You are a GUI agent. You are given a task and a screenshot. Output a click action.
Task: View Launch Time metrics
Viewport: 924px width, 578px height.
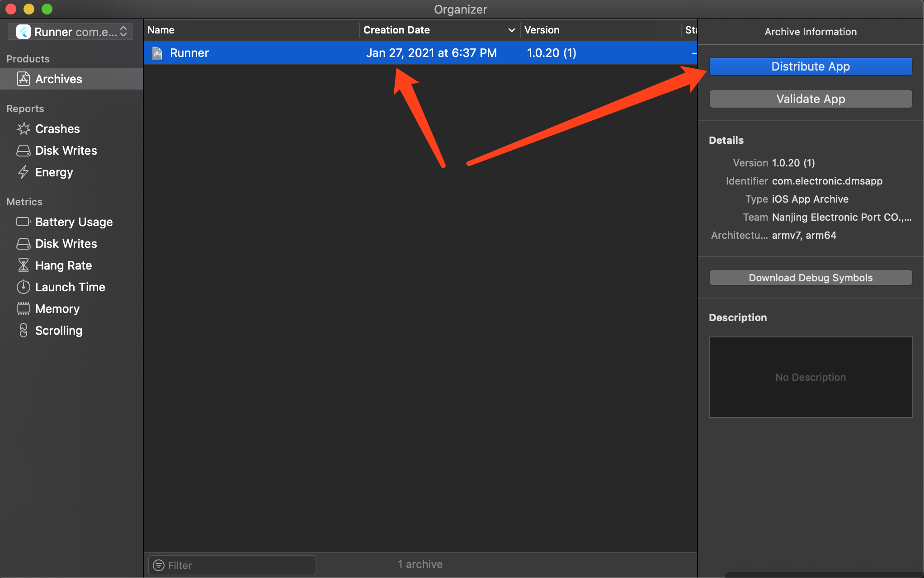(x=70, y=287)
